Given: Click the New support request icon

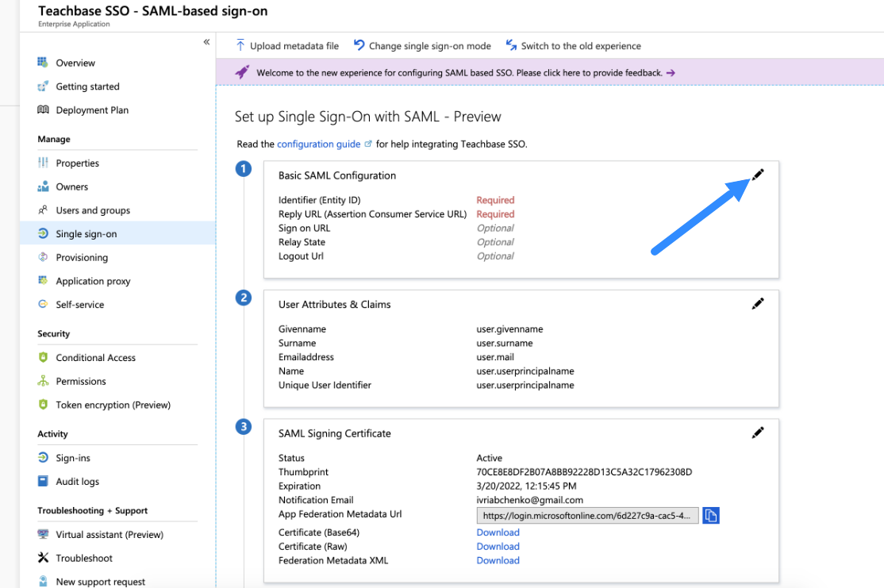Looking at the screenshot, I should 43,581.
